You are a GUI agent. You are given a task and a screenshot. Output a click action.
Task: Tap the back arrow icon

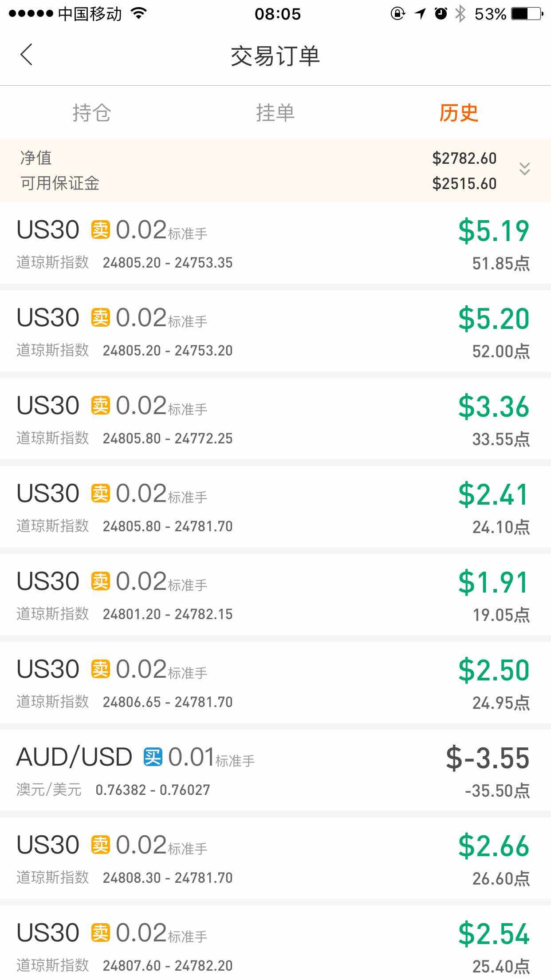[x=27, y=55]
